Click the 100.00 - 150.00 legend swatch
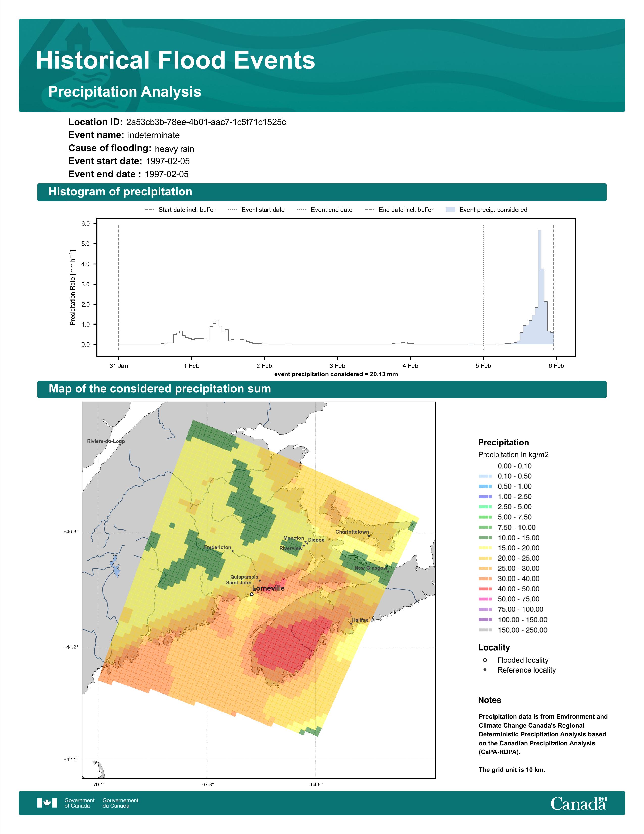 pyautogui.click(x=485, y=620)
